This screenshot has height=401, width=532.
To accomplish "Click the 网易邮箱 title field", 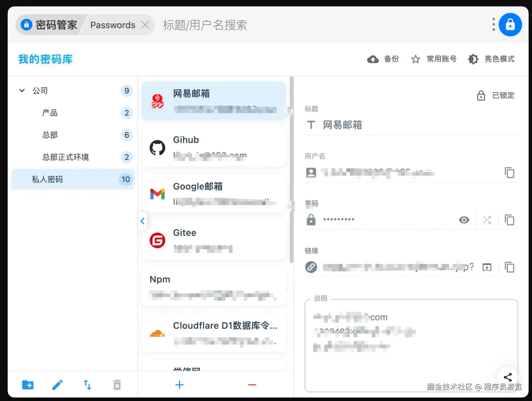I will point(411,125).
